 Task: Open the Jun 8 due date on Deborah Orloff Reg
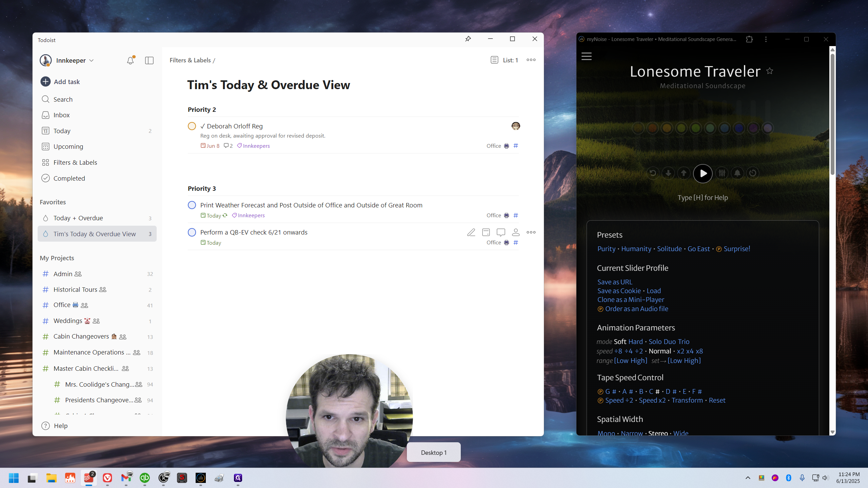click(x=210, y=146)
